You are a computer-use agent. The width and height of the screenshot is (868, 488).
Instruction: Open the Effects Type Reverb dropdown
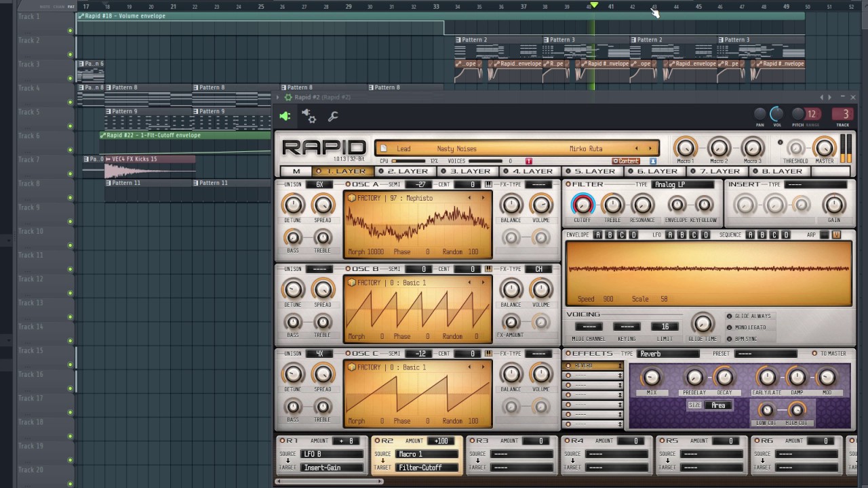[667, 354]
